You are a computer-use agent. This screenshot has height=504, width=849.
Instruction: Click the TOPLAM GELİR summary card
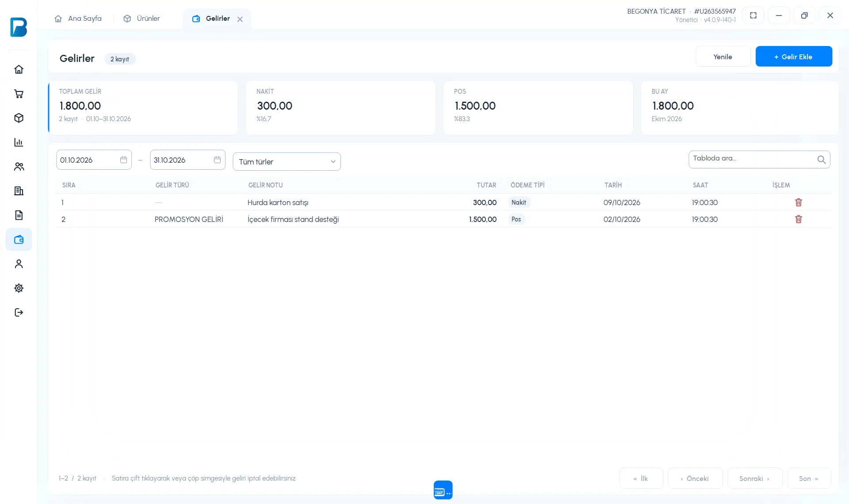143,108
